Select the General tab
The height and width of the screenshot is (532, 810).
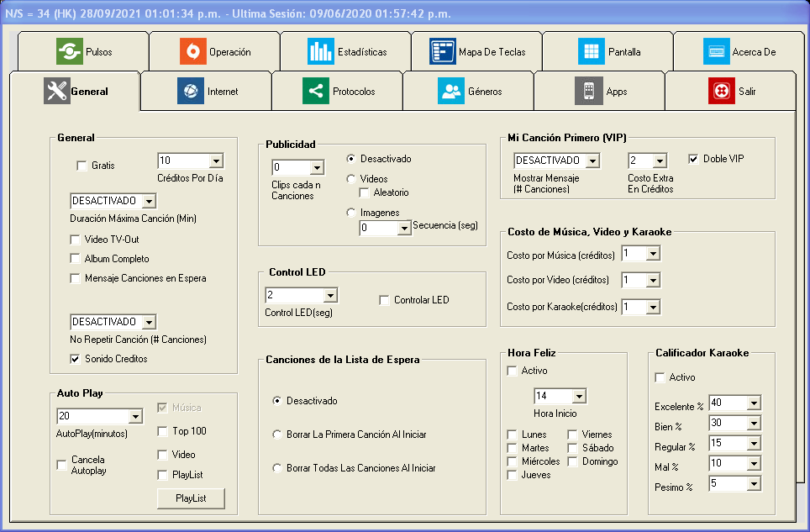75,91
